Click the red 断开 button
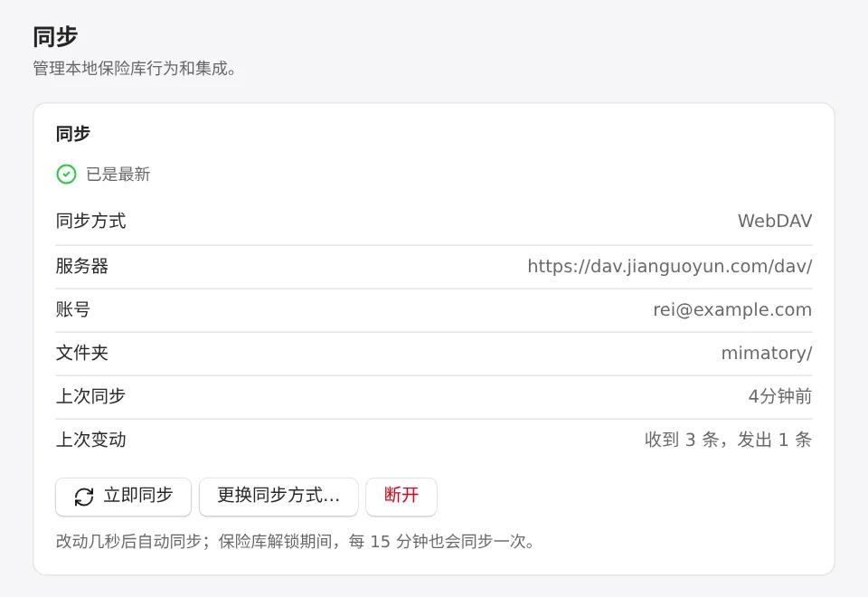This screenshot has height=597, width=868. [x=401, y=497]
